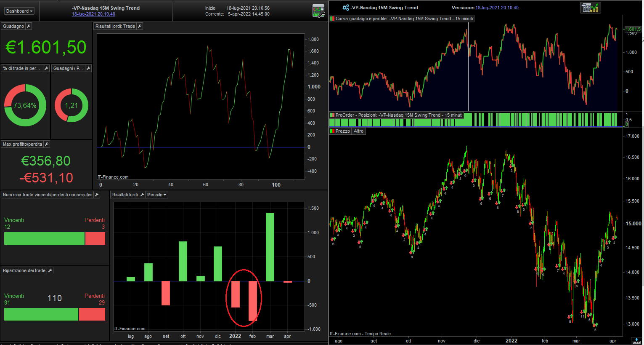Click the green bar below Vincenti 81
The width and height of the screenshot is (644, 345).
click(x=41, y=314)
